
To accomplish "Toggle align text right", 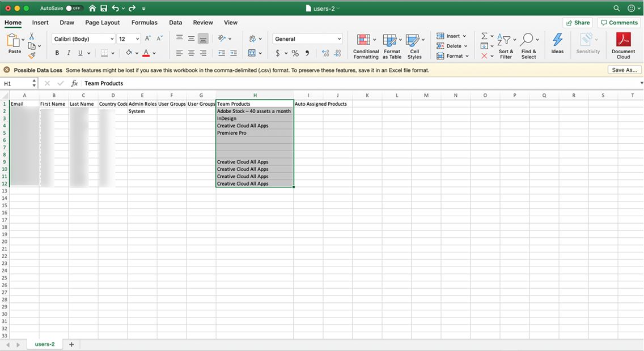I will (204, 53).
